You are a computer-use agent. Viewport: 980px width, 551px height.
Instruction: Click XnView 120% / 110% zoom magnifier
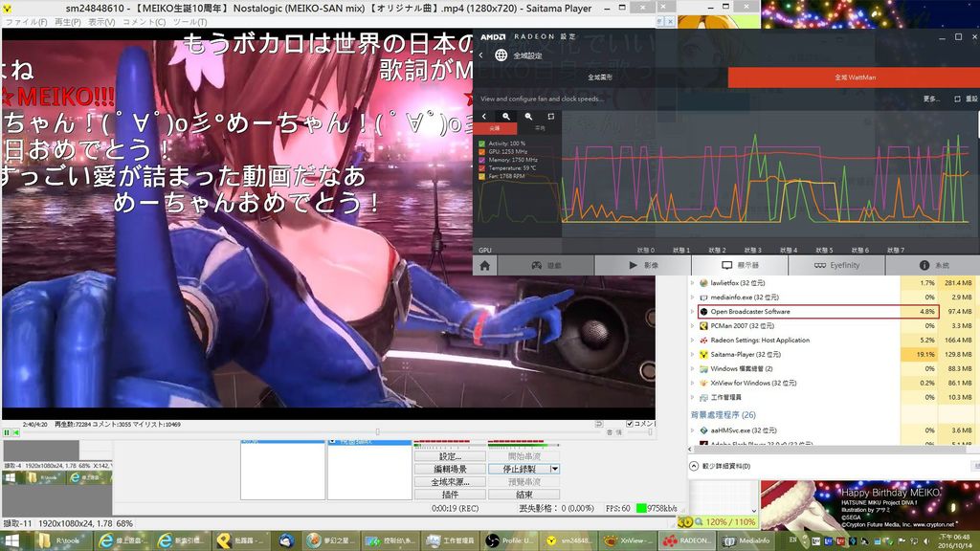(698, 521)
